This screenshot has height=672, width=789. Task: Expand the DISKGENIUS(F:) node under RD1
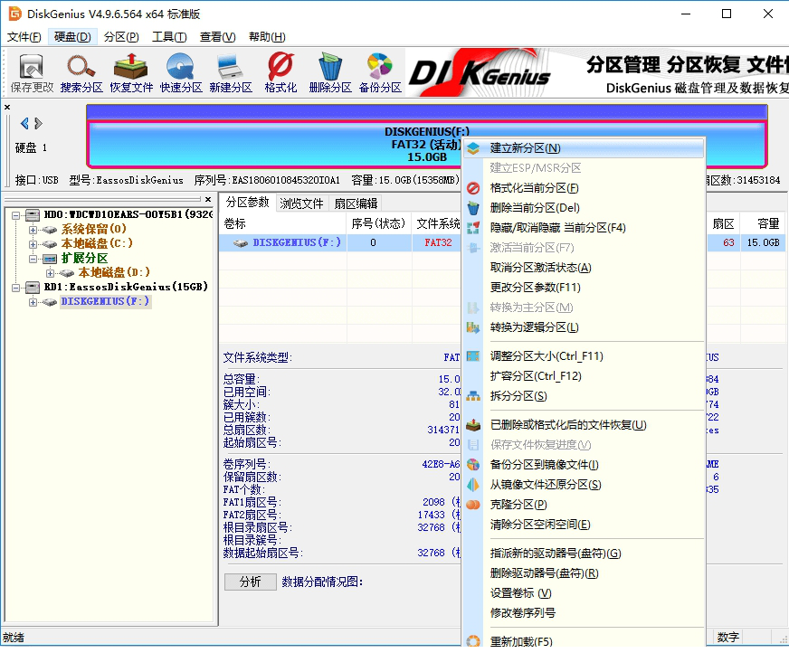(32, 301)
